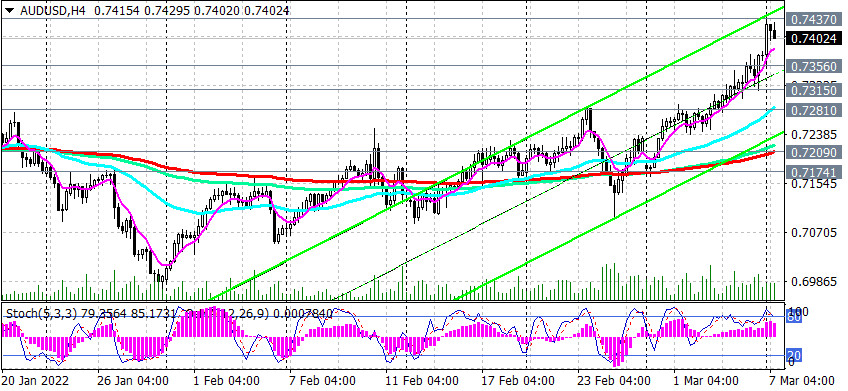Open the chart menu triangle beside AUDUSD,H4
The height and width of the screenshot is (391, 848).
pyautogui.click(x=10, y=9)
